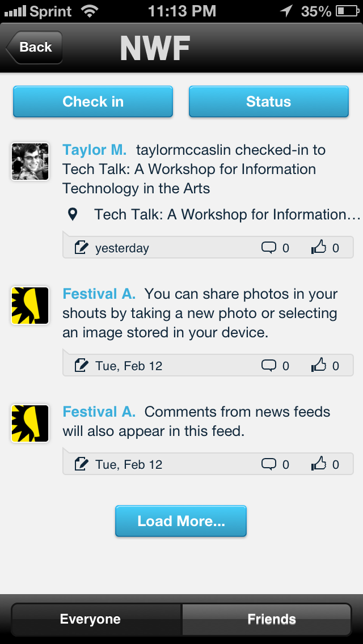This screenshot has height=644, width=363.
Task: Open the Festival A. name link on the photo-sharing post
Action: [99, 294]
